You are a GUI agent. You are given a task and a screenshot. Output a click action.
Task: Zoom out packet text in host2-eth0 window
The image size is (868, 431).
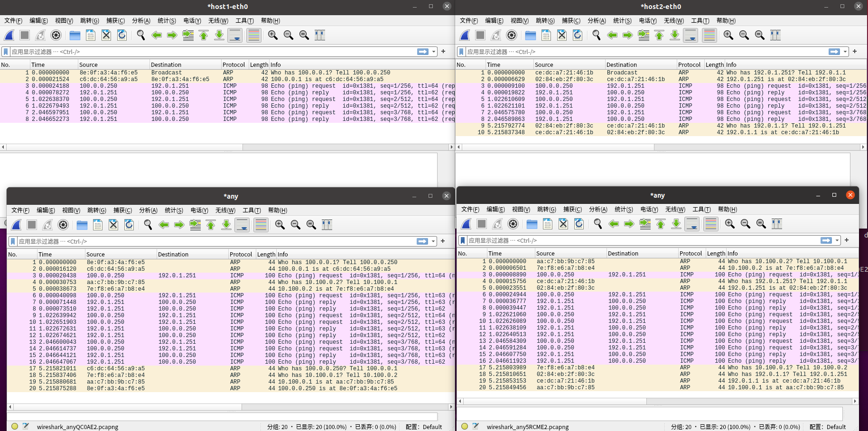pos(744,35)
